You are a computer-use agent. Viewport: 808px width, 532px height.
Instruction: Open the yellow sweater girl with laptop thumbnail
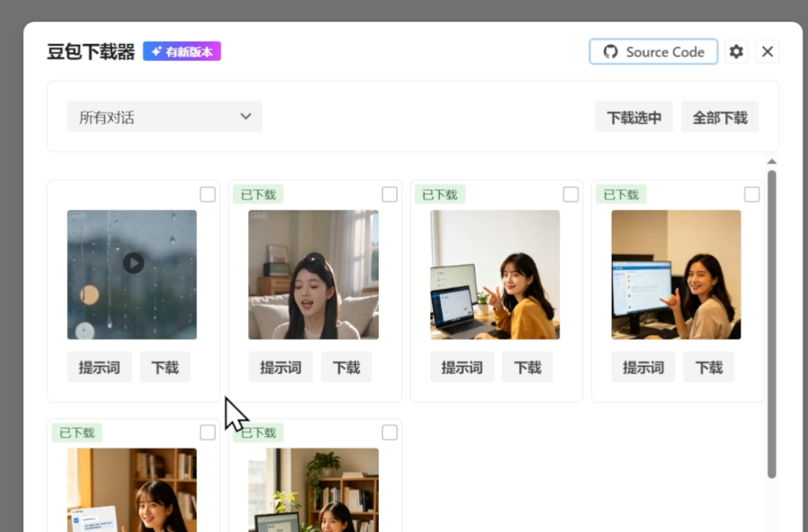click(495, 274)
